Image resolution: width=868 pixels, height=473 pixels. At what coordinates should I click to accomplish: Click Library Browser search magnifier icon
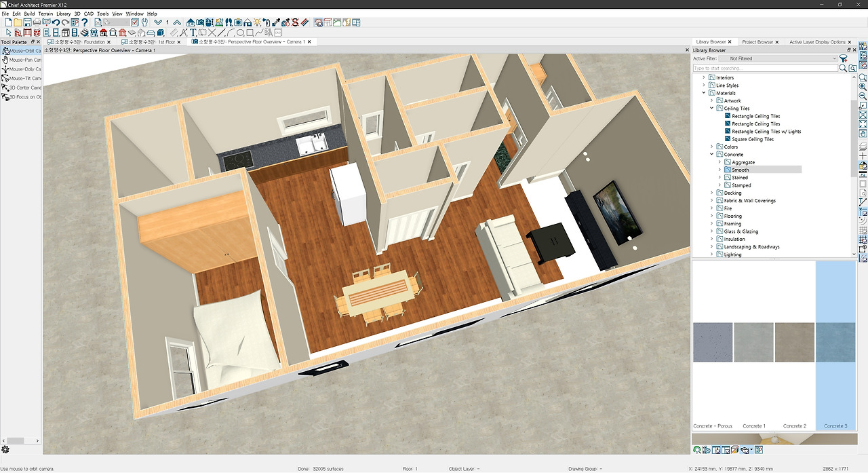(843, 68)
